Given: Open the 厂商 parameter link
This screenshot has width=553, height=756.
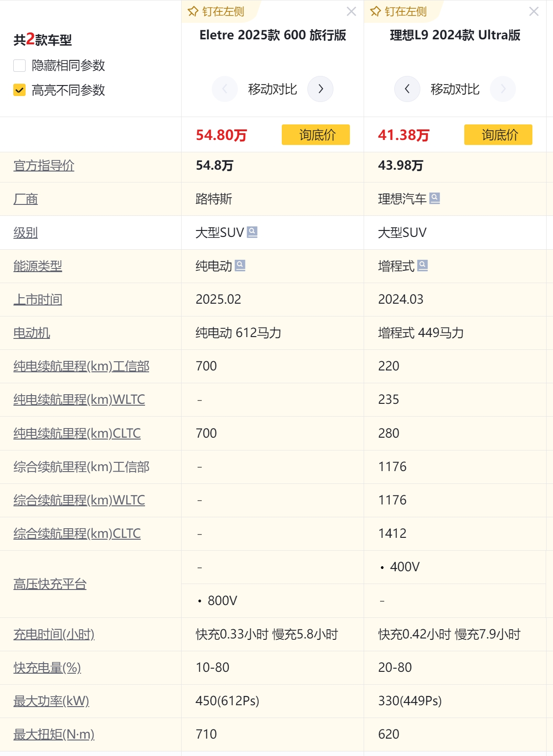Looking at the screenshot, I should click(26, 199).
